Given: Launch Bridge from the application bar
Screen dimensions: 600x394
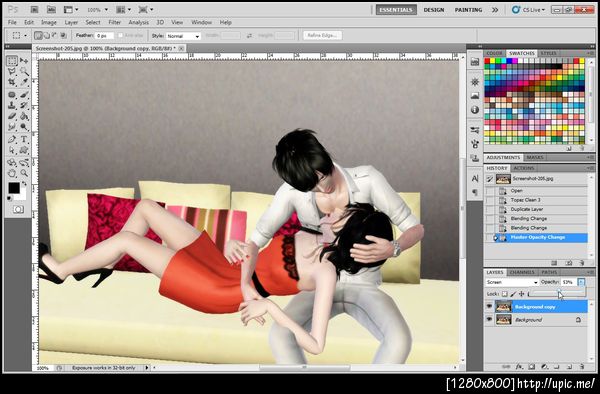Looking at the screenshot, I should coord(34,9).
